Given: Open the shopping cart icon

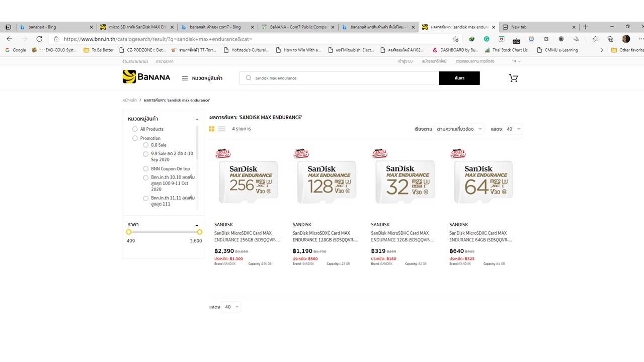Looking at the screenshot, I should (513, 78).
